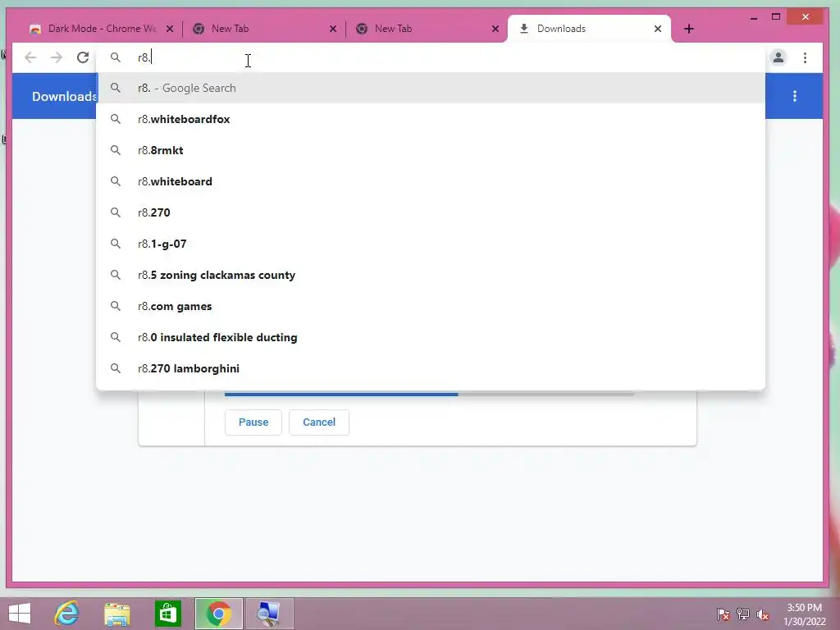Viewport: 840px width, 630px height.
Task: Close the first New Tab
Action: point(333,29)
